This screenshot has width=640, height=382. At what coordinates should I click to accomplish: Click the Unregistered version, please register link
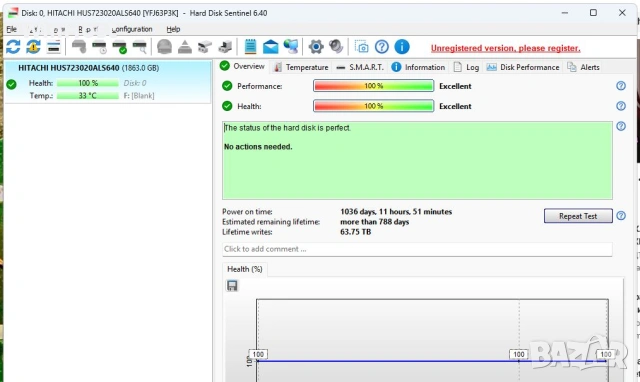505,48
